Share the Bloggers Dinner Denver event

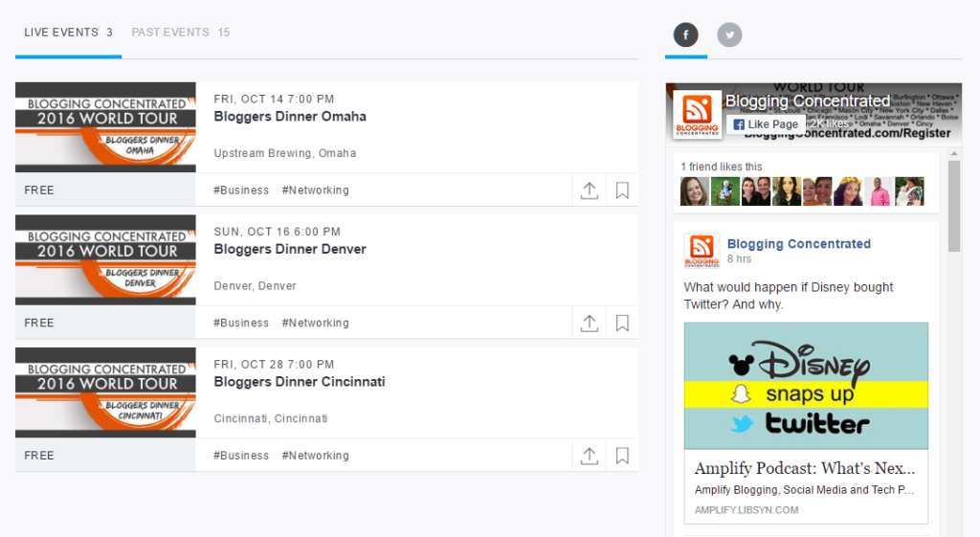tap(590, 323)
